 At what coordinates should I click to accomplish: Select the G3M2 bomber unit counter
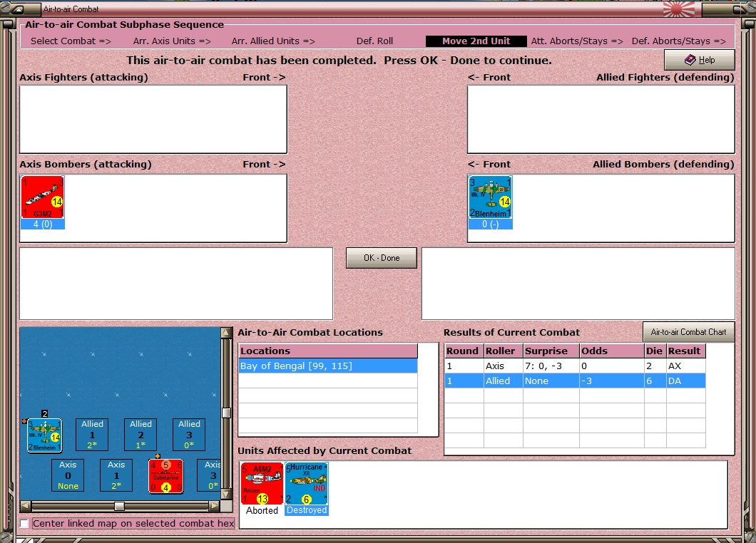[42, 197]
